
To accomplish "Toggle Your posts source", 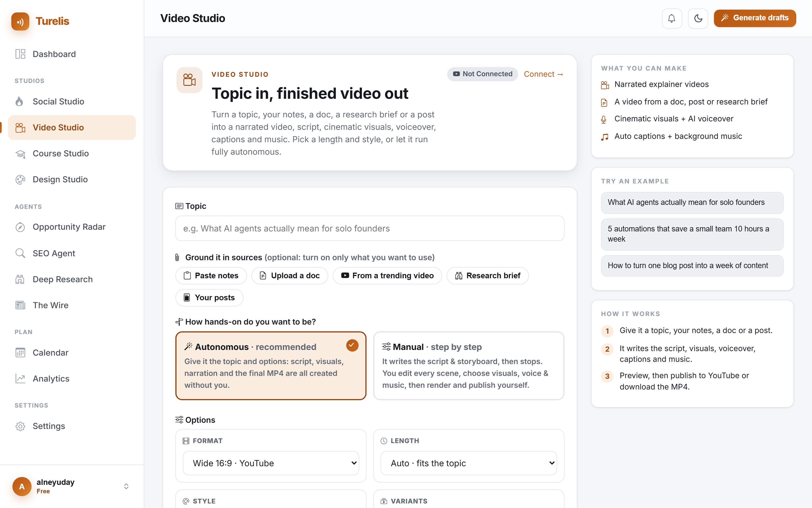I will tap(209, 298).
